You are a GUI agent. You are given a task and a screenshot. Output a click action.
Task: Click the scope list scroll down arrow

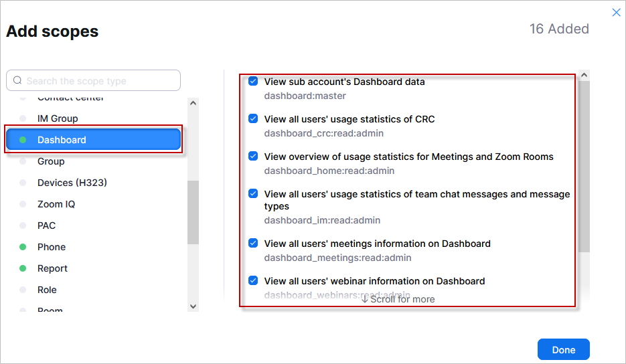tap(193, 306)
